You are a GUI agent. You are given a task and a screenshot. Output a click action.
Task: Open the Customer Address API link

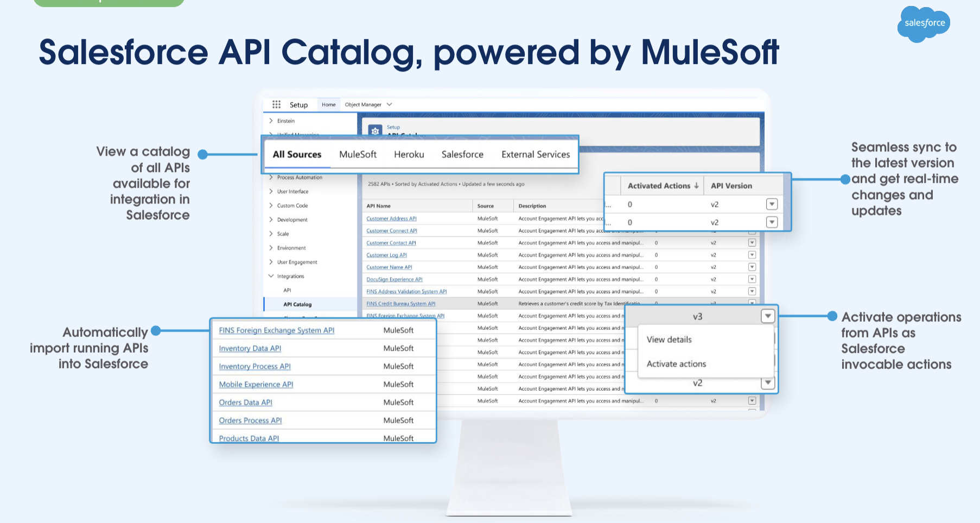pyautogui.click(x=391, y=219)
